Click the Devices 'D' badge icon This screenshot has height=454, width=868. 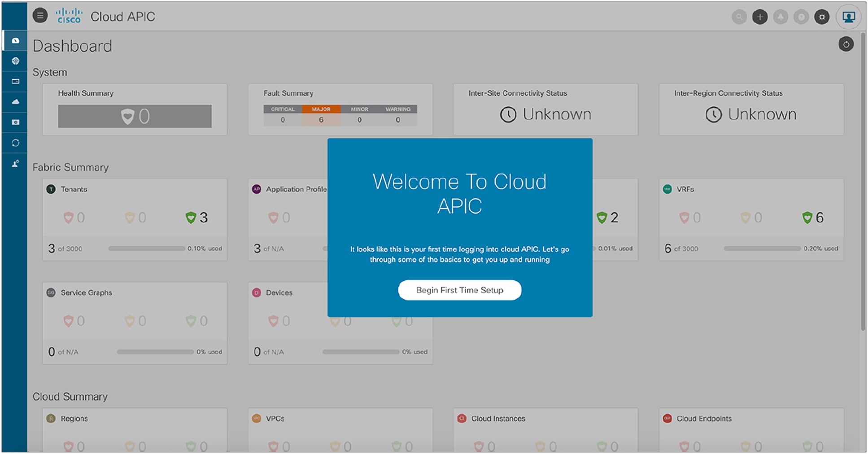click(x=257, y=292)
